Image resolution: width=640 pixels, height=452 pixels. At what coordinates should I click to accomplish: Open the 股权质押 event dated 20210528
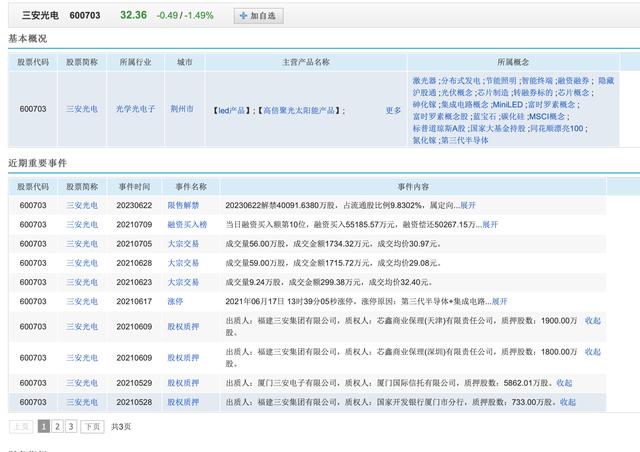183,402
